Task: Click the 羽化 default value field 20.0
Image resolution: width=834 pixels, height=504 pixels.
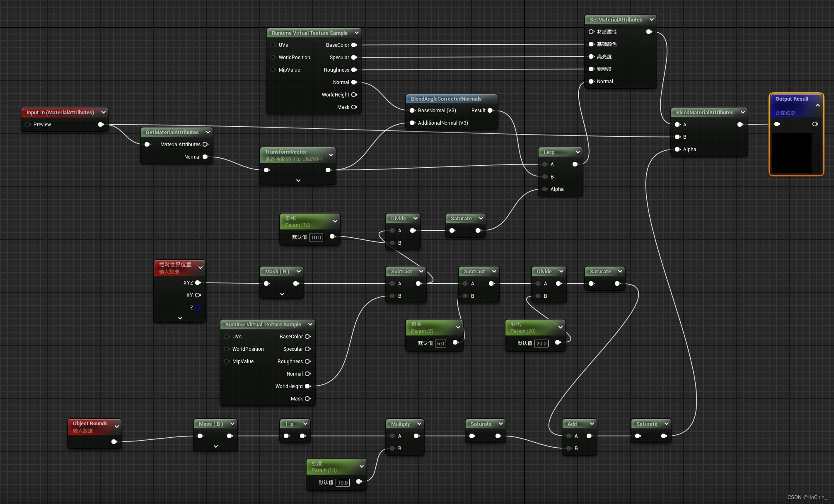Action: point(541,343)
